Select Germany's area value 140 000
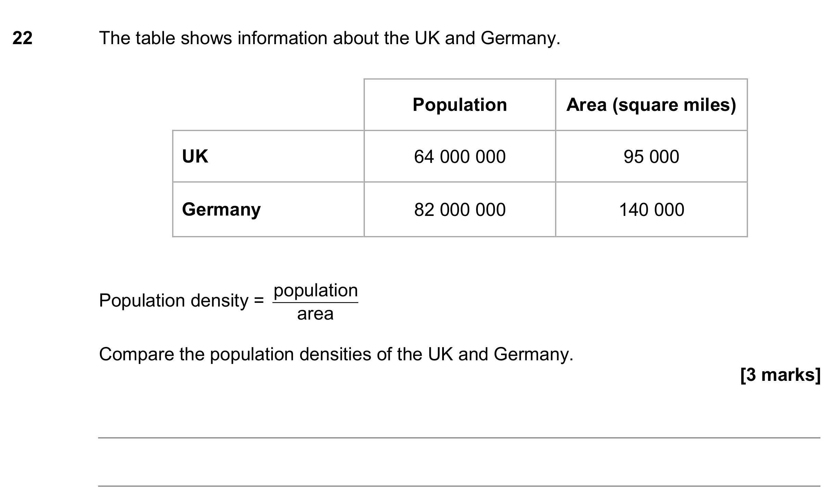 pos(651,209)
